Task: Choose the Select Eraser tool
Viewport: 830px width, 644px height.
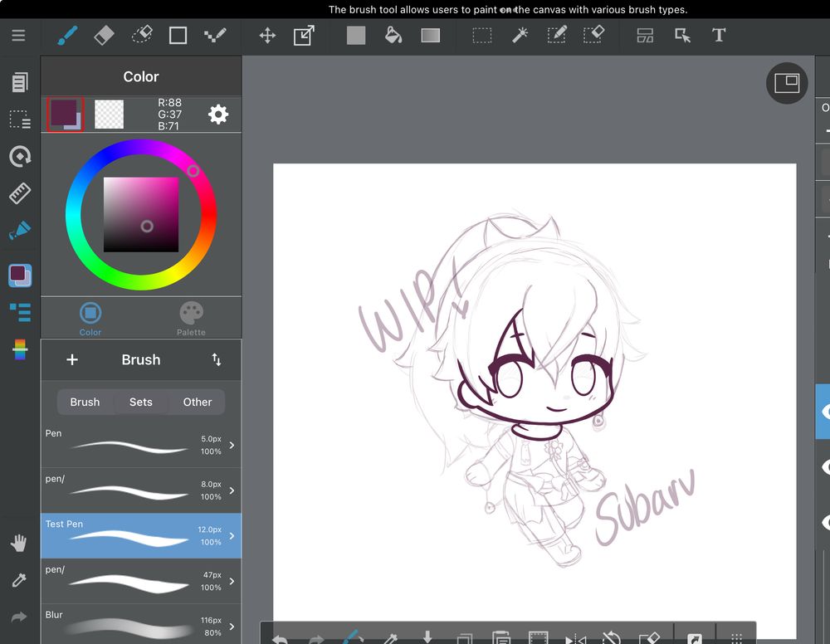Action: [x=593, y=36]
